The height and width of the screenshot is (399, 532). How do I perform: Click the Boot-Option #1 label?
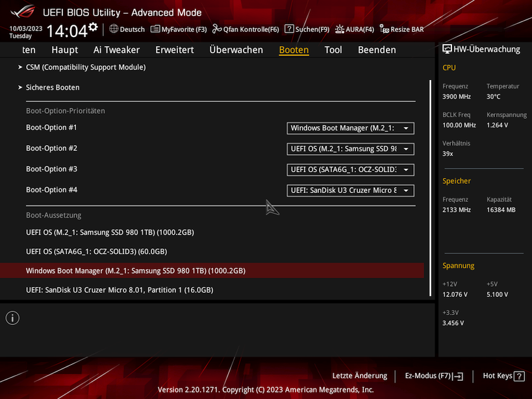click(x=51, y=127)
